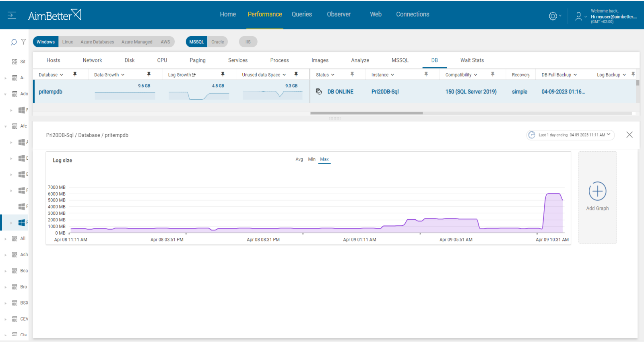Viewport: 644px width, 342px height.
Task: Open the Queries menu
Action: 302,14
